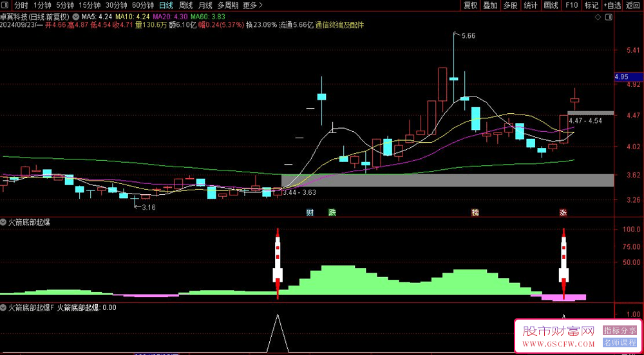The height and width of the screenshot is (355, 644).
Task: Click the 额6.10亿 amount value
Action: [x=183, y=25]
